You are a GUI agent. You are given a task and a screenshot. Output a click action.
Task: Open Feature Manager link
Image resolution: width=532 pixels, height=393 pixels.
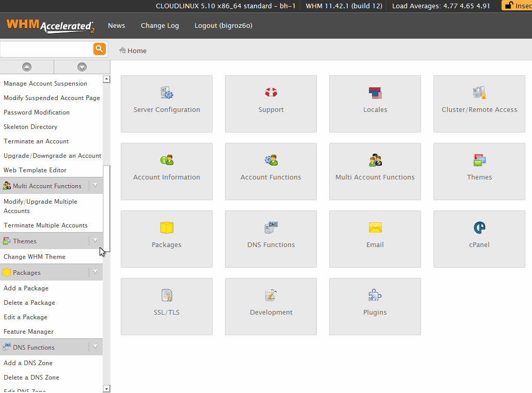(x=28, y=332)
